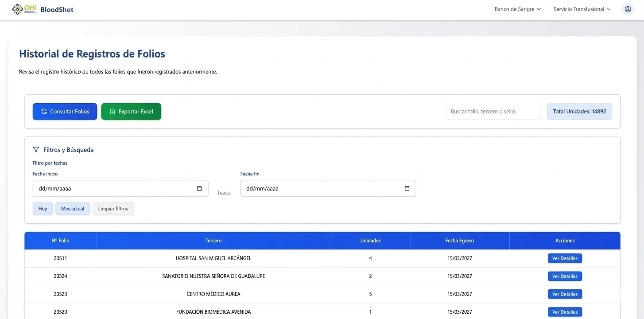Click folio number 20511
644x319 pixels.
click(60, 258)
